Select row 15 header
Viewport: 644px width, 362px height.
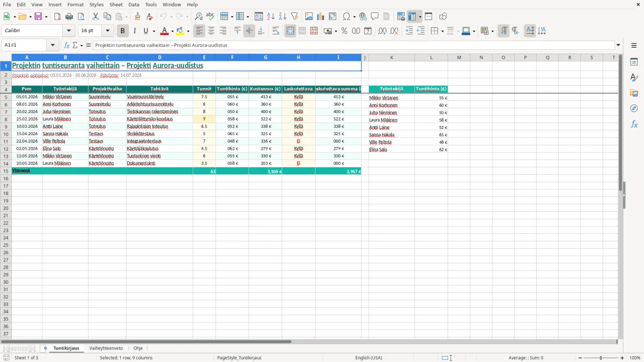[x=6, y=171]
